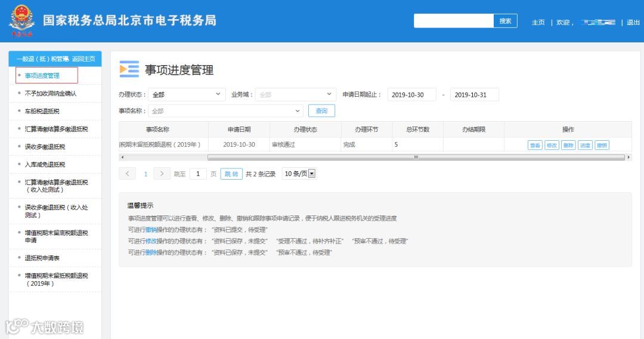Image resolution: width=644 pixels, height=339 pixels.
Task: Click the start date field 2019-10-30
Action: pyautogui.click(x=412, y=94)
